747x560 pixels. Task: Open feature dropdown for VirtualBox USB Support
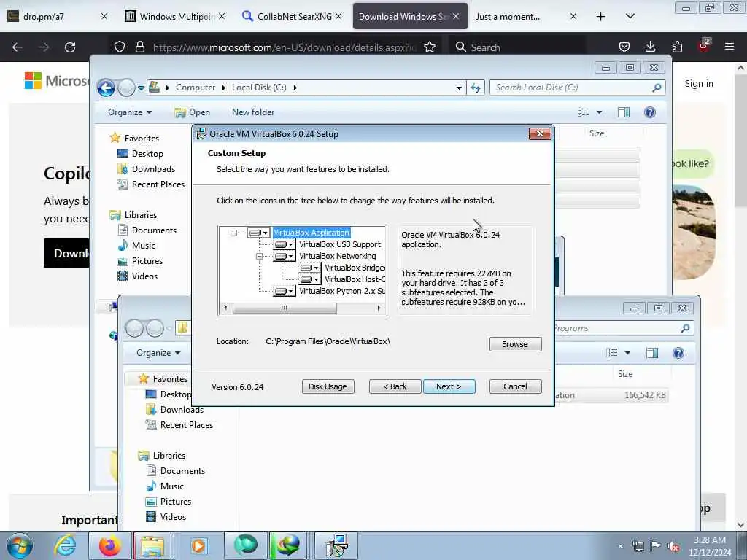tap(285, 244)
